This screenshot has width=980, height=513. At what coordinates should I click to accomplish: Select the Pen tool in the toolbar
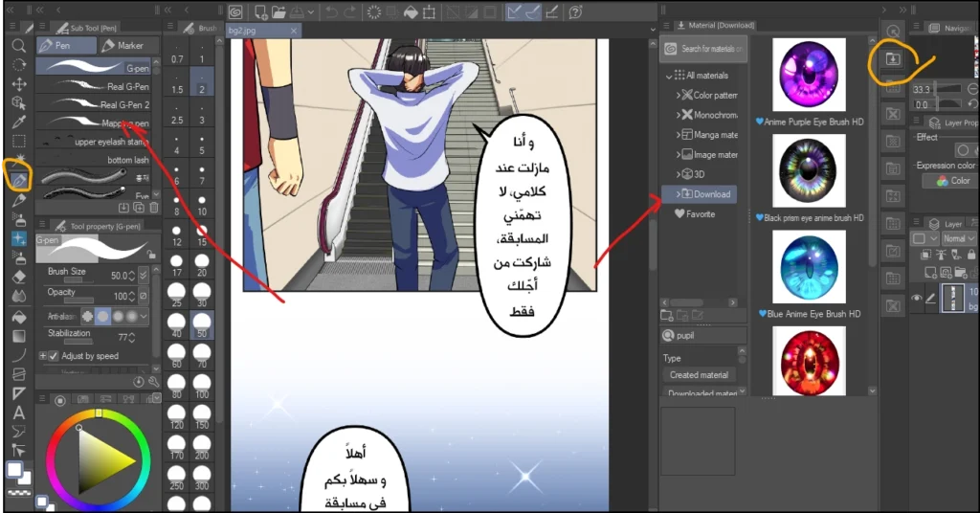coord(19,181)
